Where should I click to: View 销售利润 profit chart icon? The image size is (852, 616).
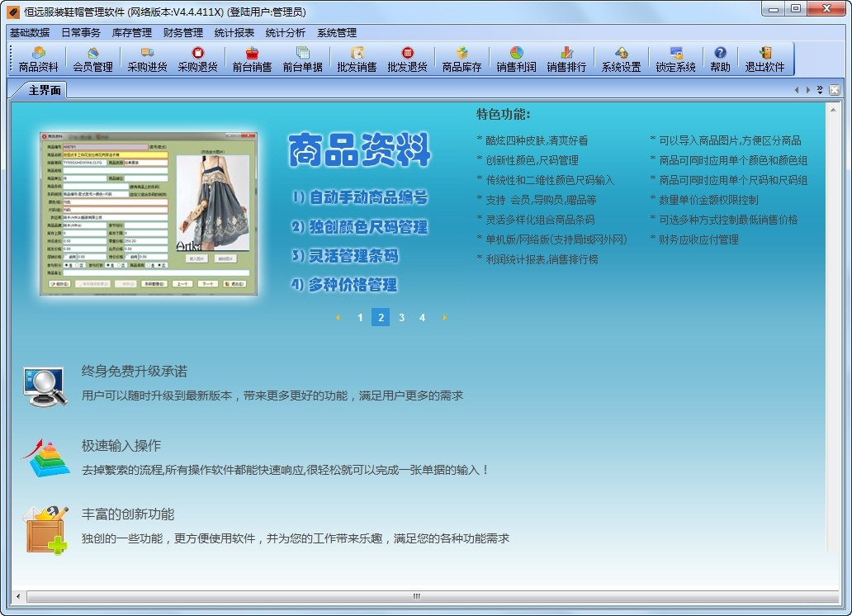click(516, 59)
